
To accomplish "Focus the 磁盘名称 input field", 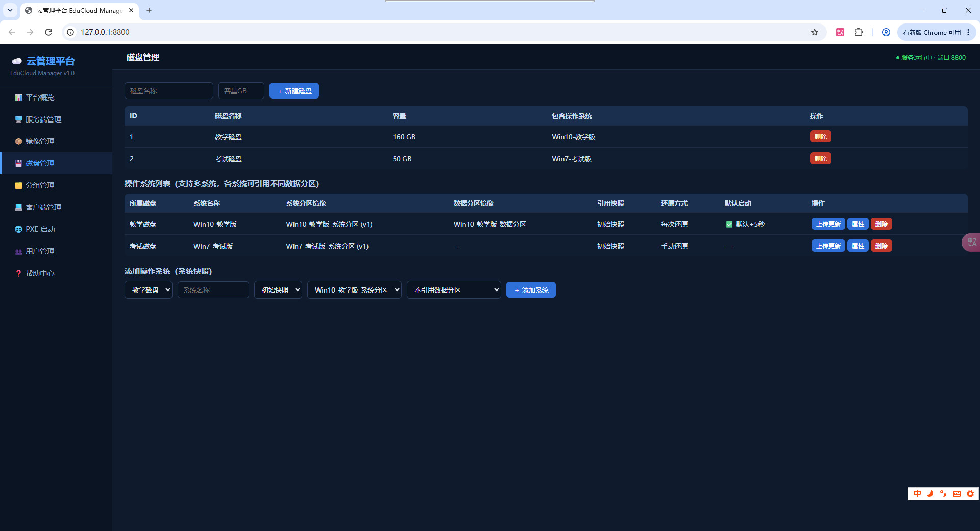I will click(169, 91).
